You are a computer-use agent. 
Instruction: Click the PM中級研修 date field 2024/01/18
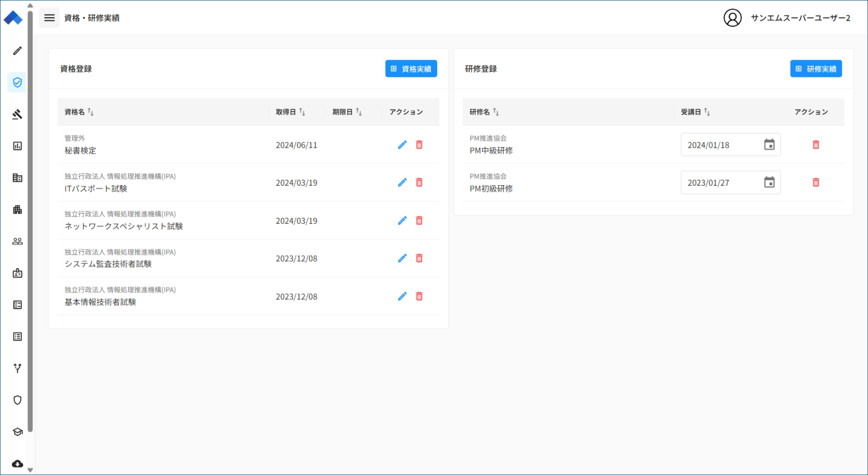[x=731, y=145]
